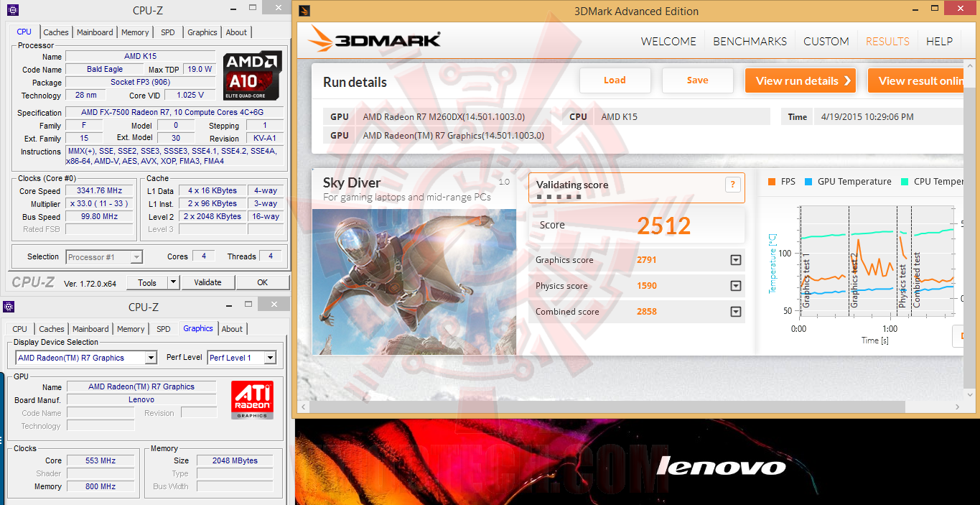Switch to Graphics tab in upper CPU-Z window
This screenshot has height=505, width=980.
(202, 32)
